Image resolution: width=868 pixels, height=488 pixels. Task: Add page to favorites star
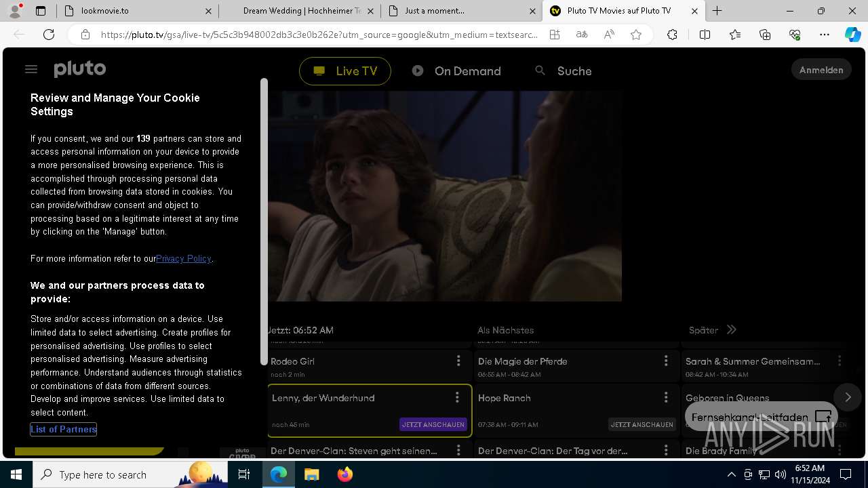point(636,35)
